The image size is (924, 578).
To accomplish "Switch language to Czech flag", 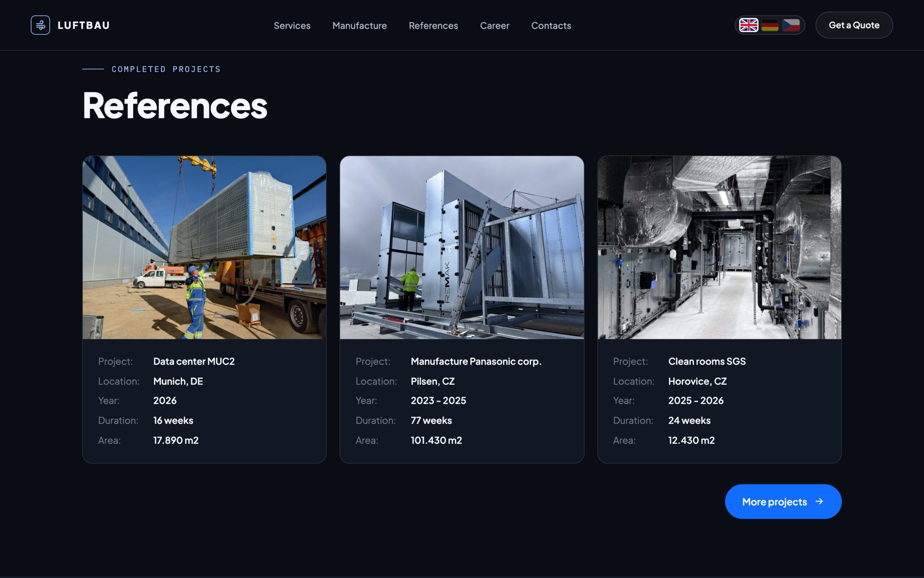I will 791,25.
